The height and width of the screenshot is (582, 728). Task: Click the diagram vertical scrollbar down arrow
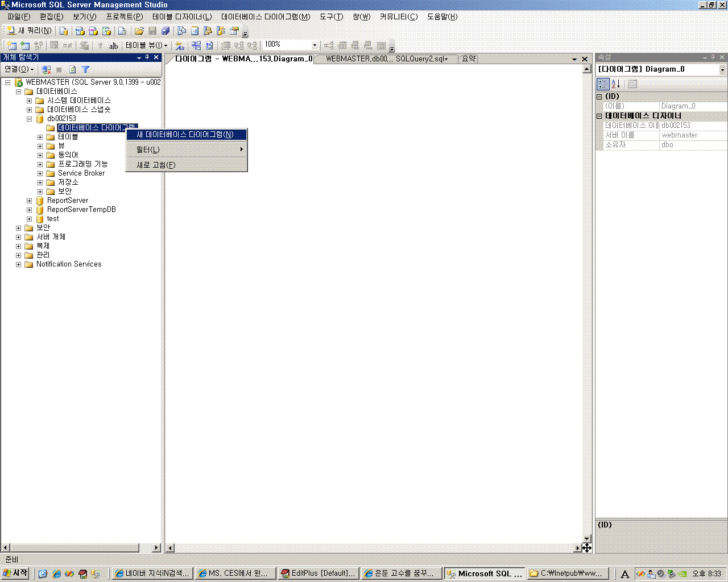click(587, 538)
